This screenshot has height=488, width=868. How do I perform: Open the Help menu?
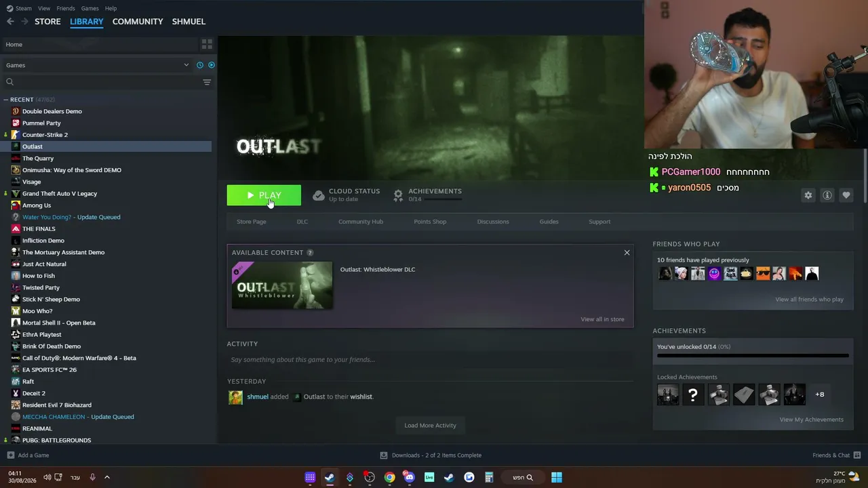tap(111, 8)
